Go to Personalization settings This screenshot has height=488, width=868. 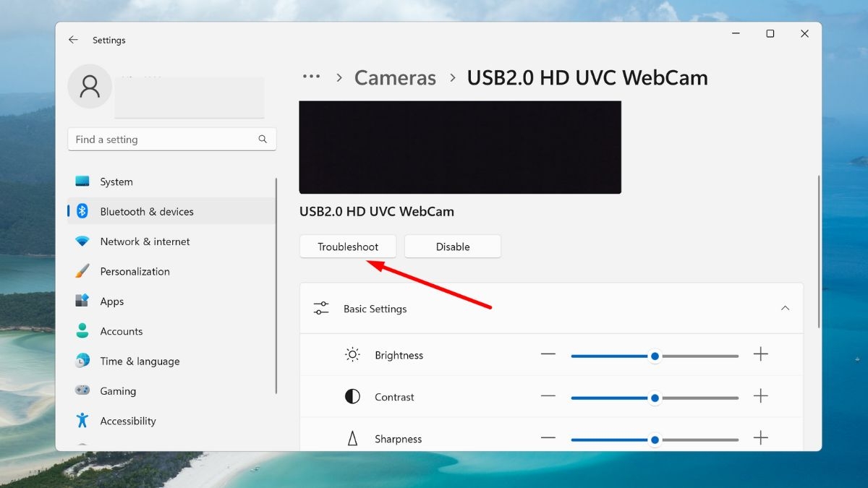tap(171, 271)
